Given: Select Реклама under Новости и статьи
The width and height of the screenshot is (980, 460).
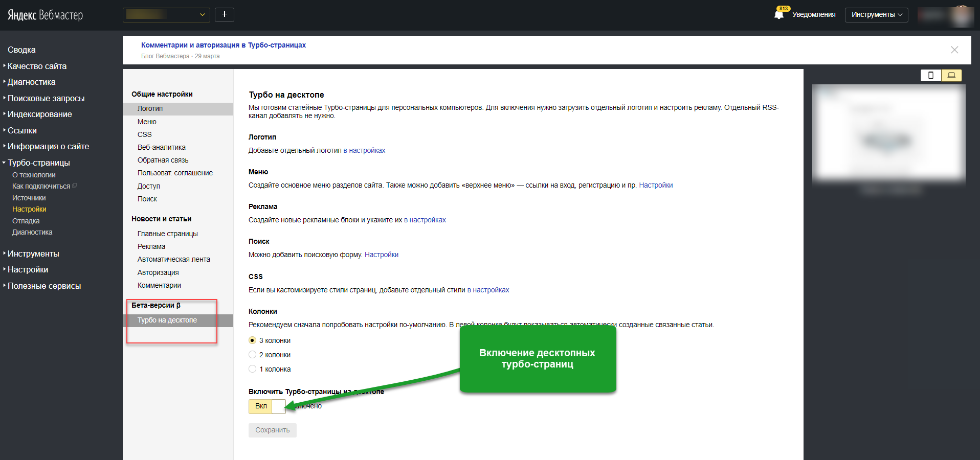Looking at the screenshot, I should [151, 246].
